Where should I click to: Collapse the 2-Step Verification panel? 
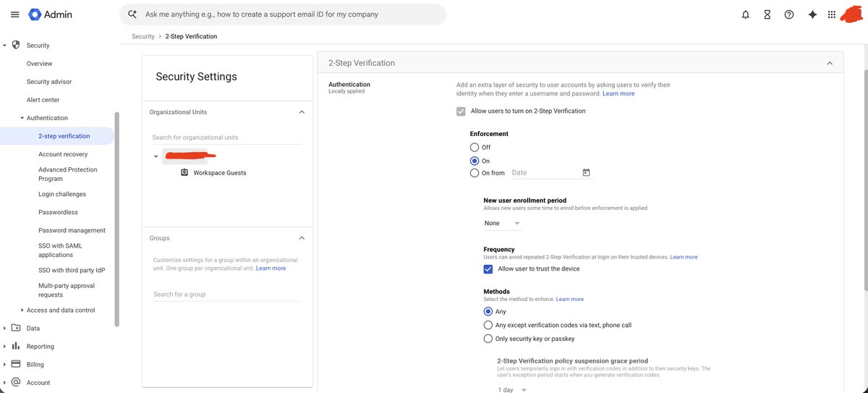point(830,63)
